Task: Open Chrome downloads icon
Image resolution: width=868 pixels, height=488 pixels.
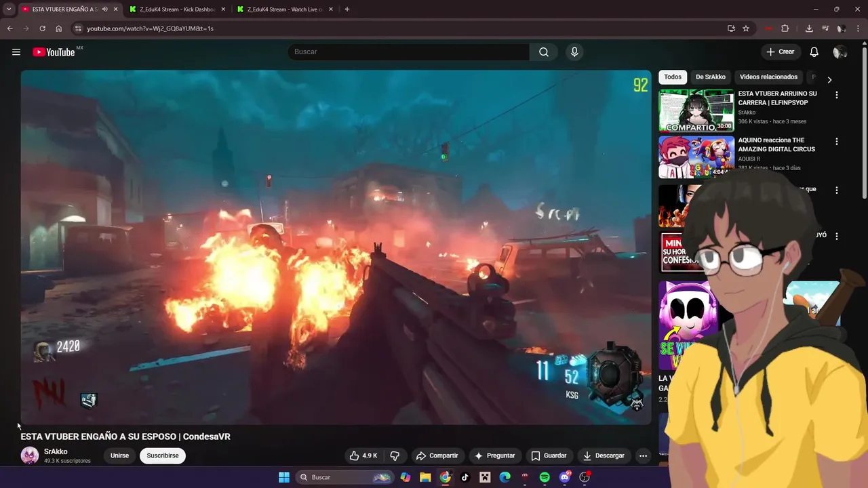Action: coord(809,28)
